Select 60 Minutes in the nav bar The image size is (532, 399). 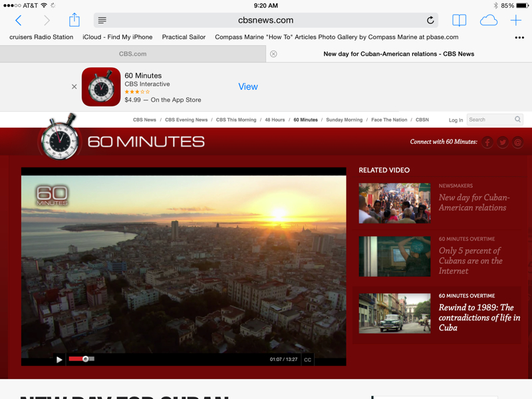click(x=306, y=120)
